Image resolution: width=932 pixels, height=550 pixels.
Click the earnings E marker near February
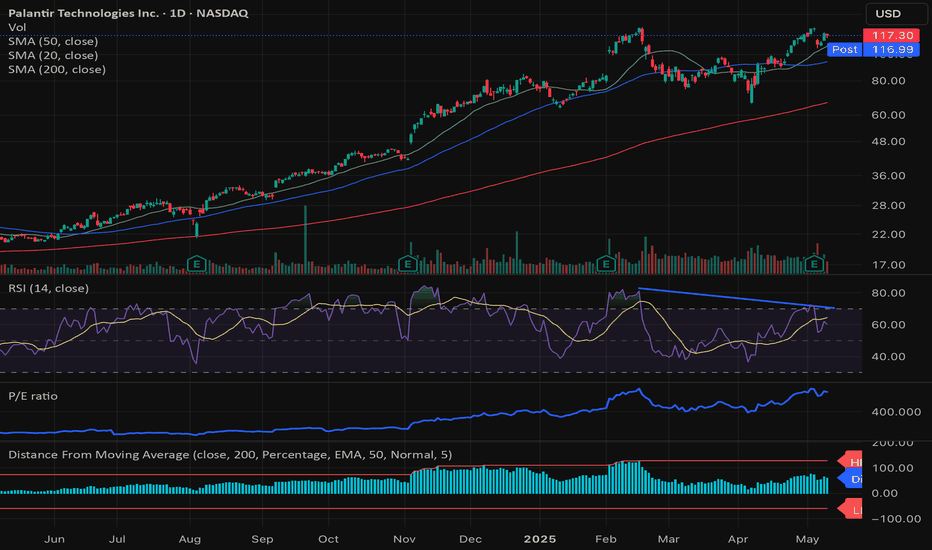coord(606,263)
